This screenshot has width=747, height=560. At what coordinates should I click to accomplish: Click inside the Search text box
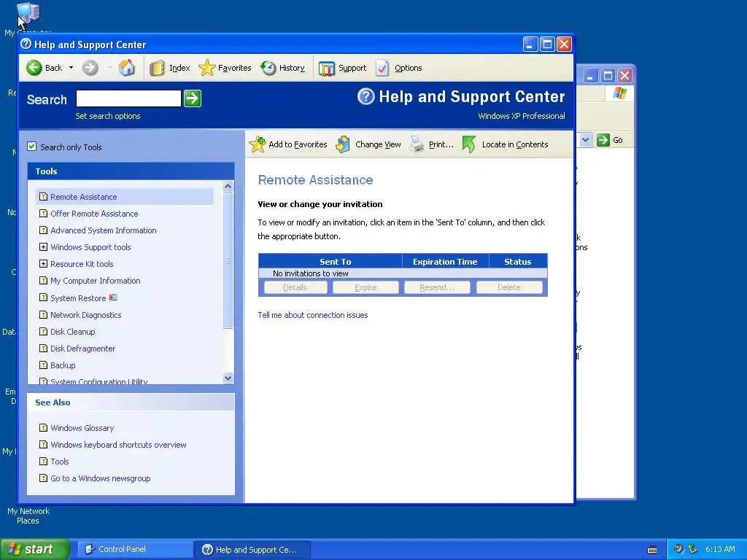pos(128,98)
